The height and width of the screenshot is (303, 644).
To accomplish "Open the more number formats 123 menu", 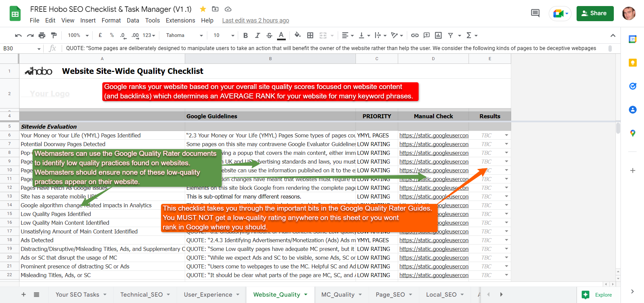I will click(x=149, y=35).
